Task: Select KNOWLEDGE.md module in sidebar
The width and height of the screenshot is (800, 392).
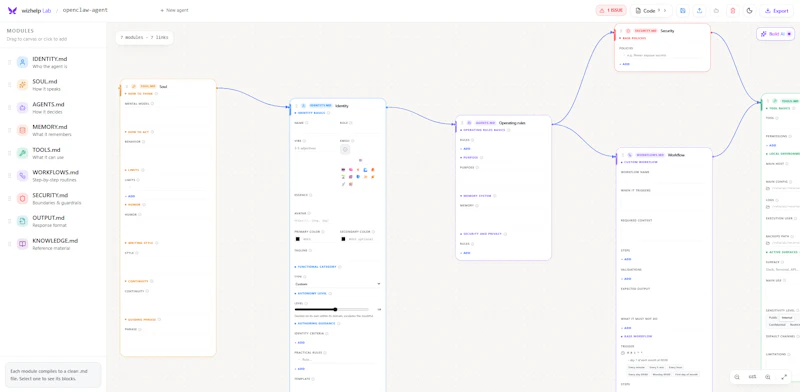Action: pos(53,244)
